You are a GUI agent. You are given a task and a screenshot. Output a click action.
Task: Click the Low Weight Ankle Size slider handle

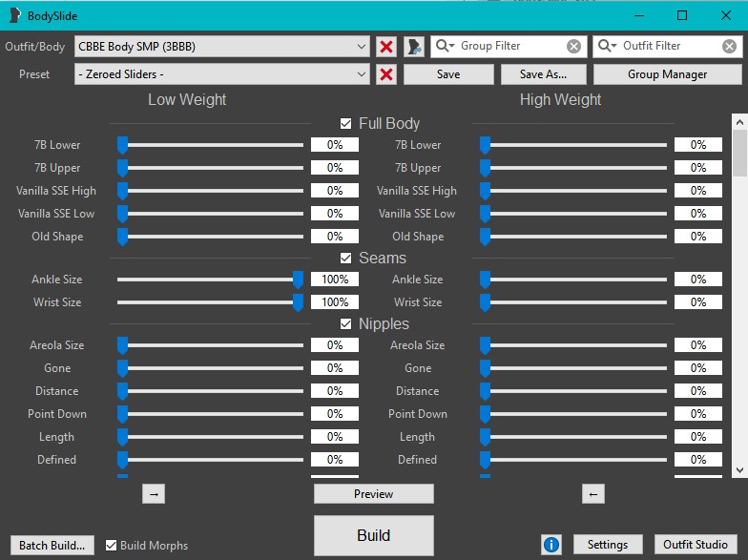[x=298, y=280]
